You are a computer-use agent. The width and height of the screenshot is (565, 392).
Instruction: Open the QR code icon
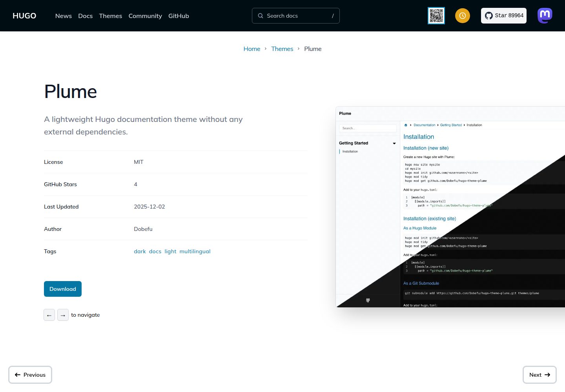pos(436,16)
